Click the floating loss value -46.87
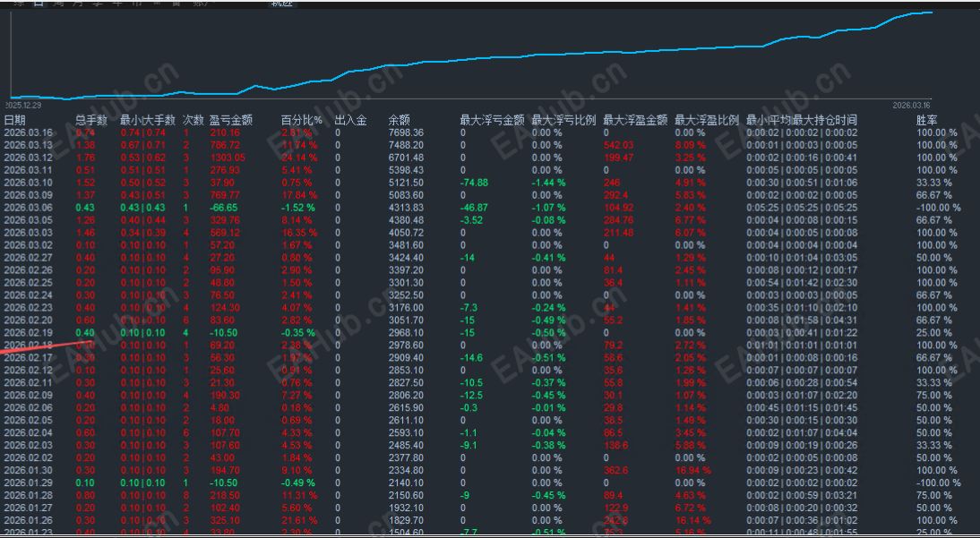The width and height of the screenshot is (980, 538). point(474,208)
